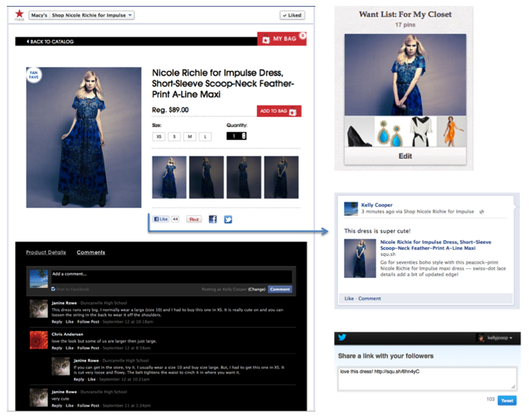Click the Facebook Like button
Image resolution: width=529 pixels, height=420 pixels.
160,219
